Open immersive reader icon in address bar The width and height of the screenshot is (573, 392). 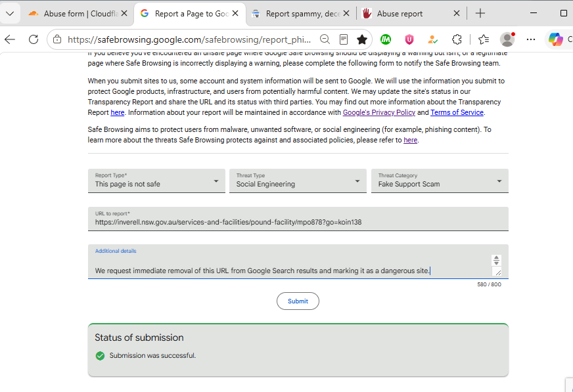pyautogui.click(x=344, y=39)
